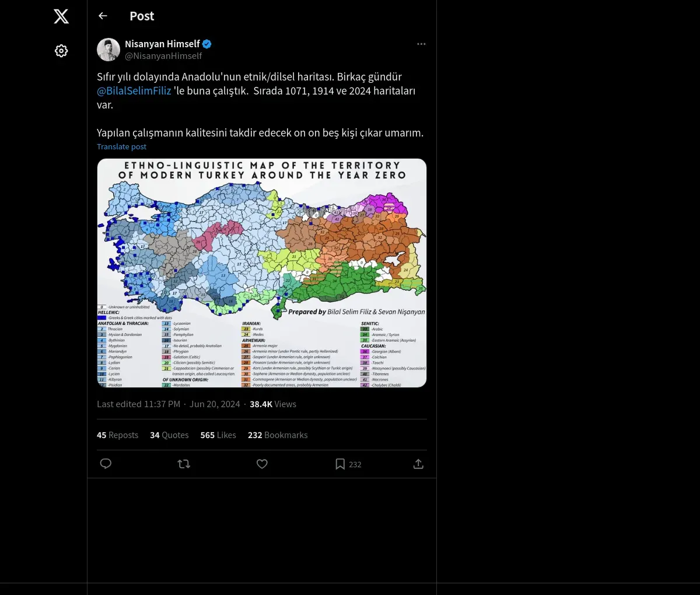Toggle the bookmark icon showing 232
Screen dimensions: 700x595
coord(341,464)
